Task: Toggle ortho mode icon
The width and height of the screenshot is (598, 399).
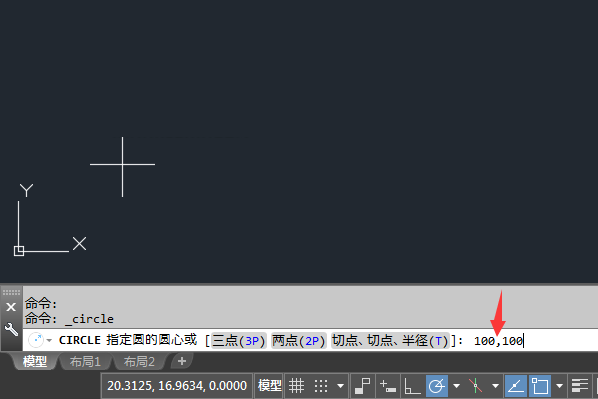Action: [x=412, y=386]
